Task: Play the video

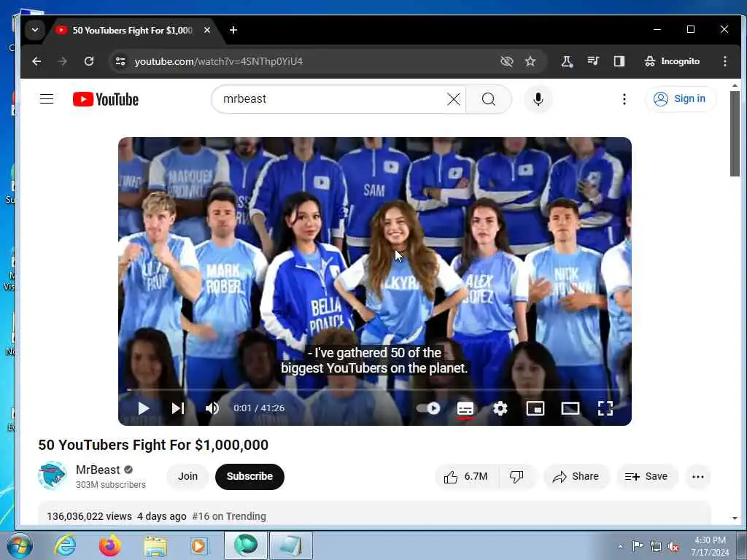Action: [144, 408]
